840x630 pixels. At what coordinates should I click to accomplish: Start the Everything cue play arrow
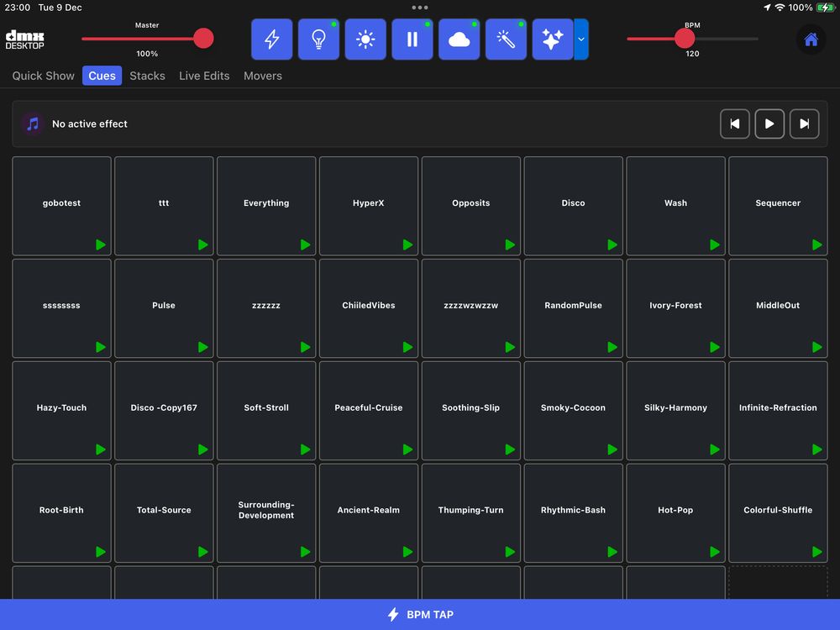(306, 244)
